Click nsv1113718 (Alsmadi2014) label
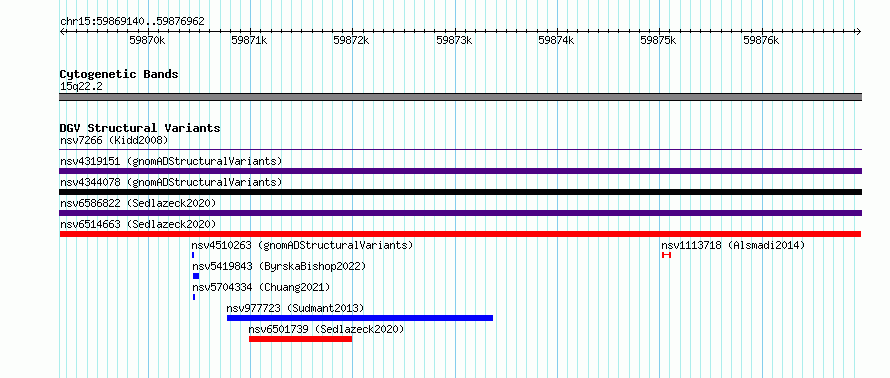This screenshot has height=378, width=890. (x=733, y=245)
